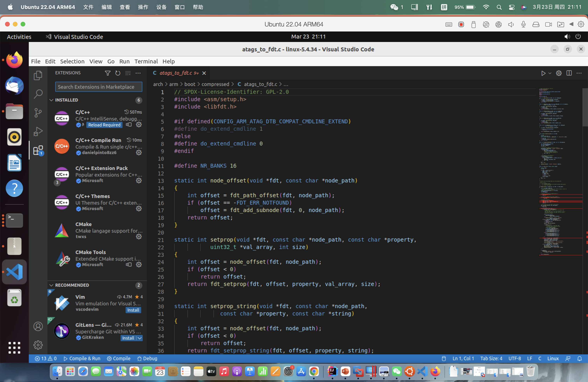Open the Manage gear in activity bar

(x=38, y=345)
